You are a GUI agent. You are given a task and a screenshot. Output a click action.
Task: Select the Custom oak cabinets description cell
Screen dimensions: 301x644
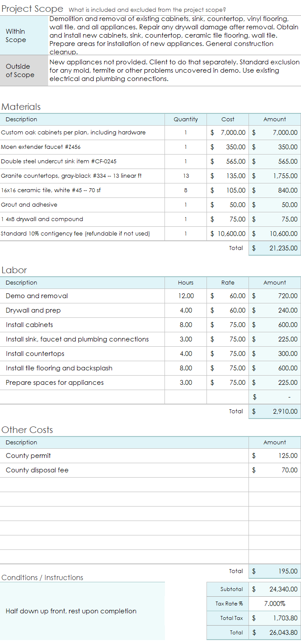click(82, 133)
